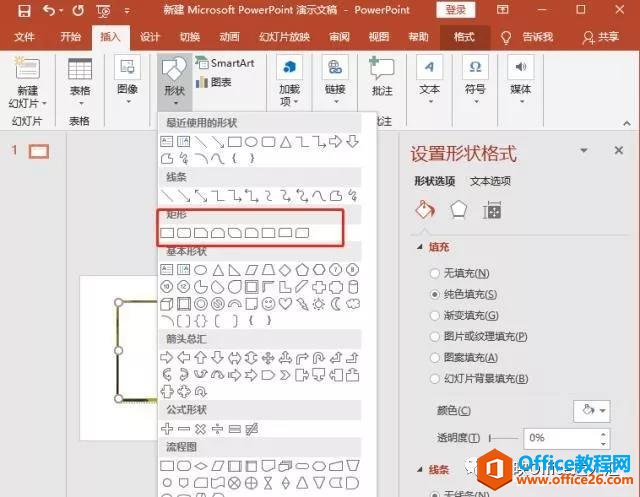Select 幻灯片背景填充(B) option

point(480,379)
